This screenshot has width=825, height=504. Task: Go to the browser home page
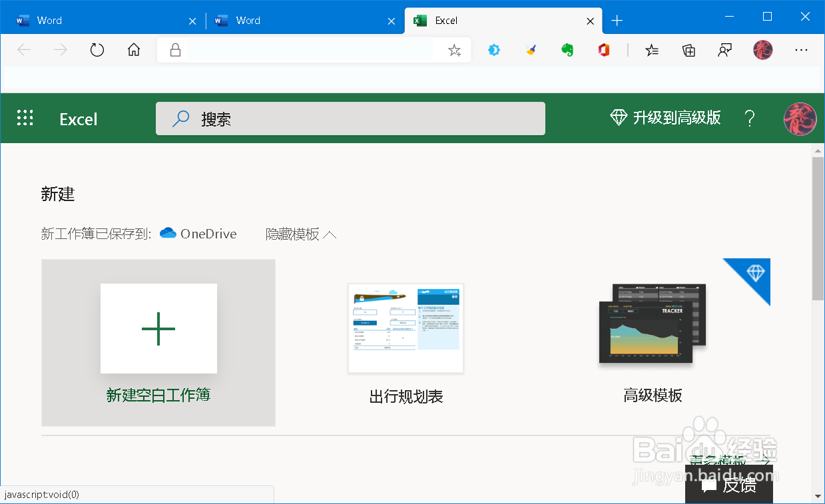[x=134, y=50]
